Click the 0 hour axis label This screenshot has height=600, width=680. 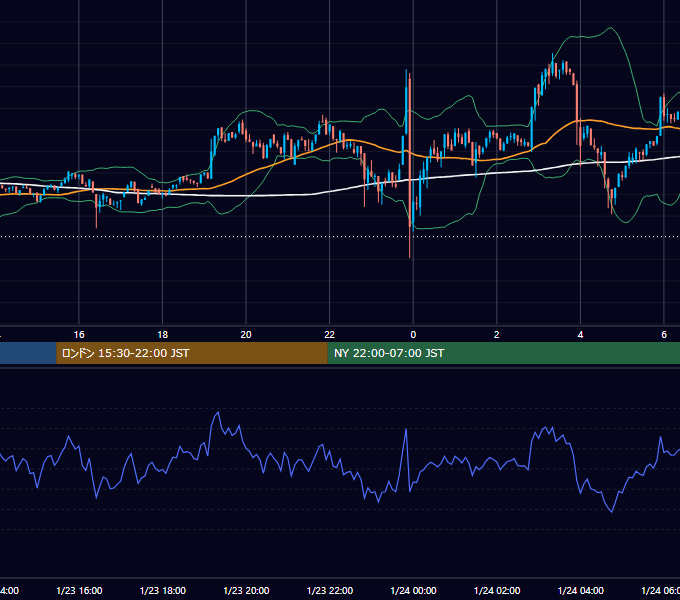pos(413,335)
